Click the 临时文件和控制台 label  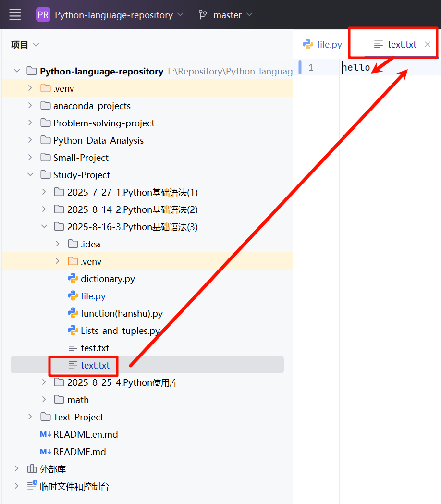click(74, 486)
